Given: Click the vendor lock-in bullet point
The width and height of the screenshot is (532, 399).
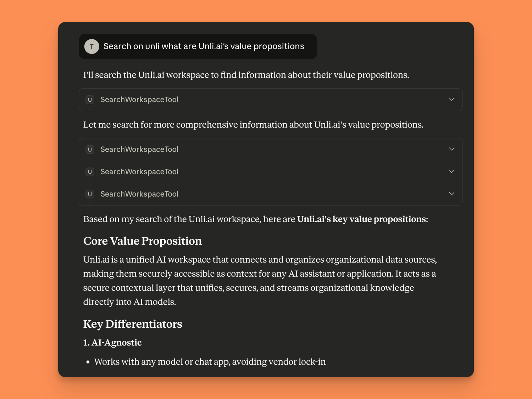Looking at the screenshot, I should (210, 362).
